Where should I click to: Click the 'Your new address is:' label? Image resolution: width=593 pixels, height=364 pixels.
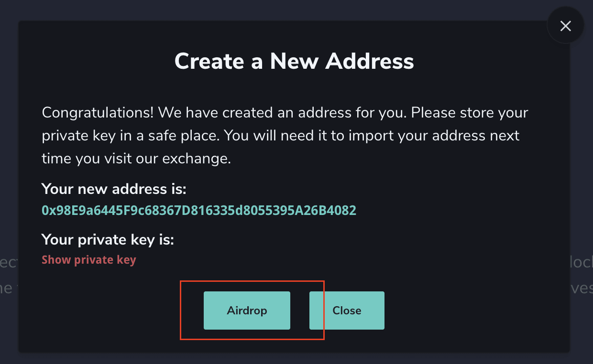pos(114,189)
